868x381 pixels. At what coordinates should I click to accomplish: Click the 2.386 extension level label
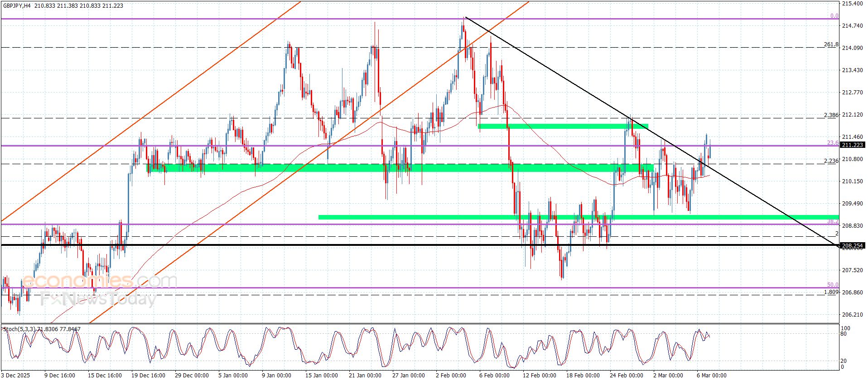tap(831, 115)
